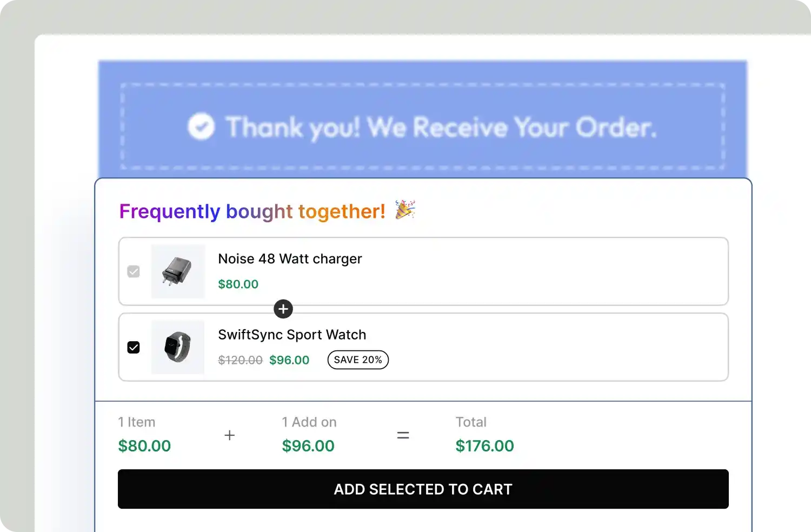Screen dimensions: 811x532
Task: Click the SAVE 20% badge
Action: click(x=358, y=360)
